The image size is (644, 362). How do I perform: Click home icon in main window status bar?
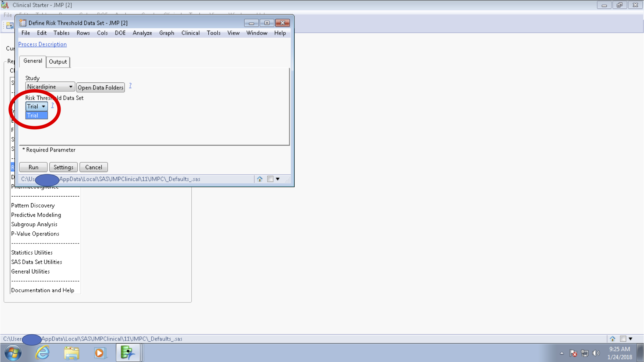click(x=612, y=339)
